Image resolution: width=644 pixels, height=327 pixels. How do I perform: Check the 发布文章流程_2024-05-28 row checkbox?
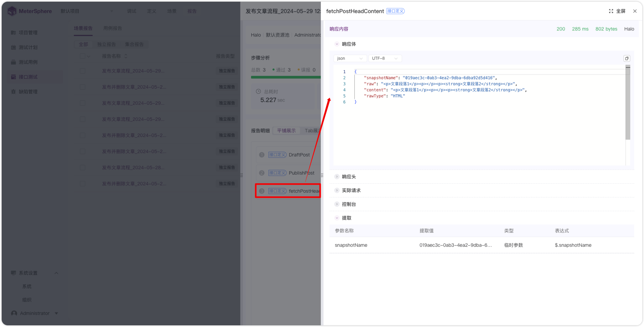click(83, 168)
